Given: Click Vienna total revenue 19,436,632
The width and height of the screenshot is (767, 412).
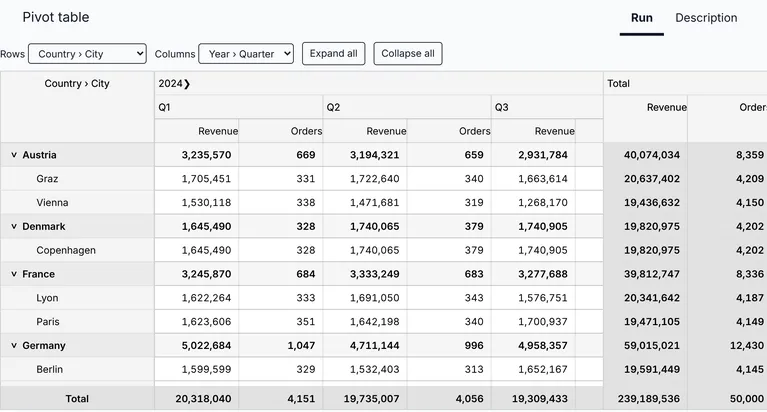Looking at the screenshot, I should point(645,203).
